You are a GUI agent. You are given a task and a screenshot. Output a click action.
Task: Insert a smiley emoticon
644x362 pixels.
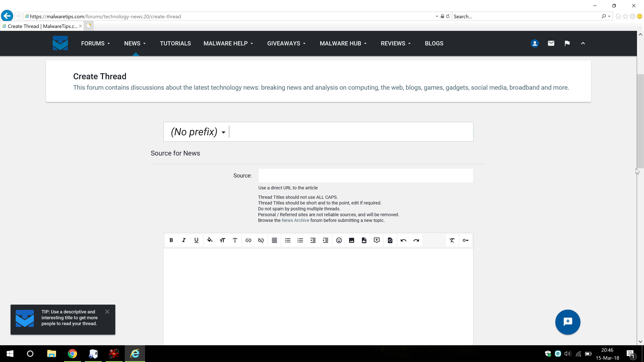tap(339, 240)
